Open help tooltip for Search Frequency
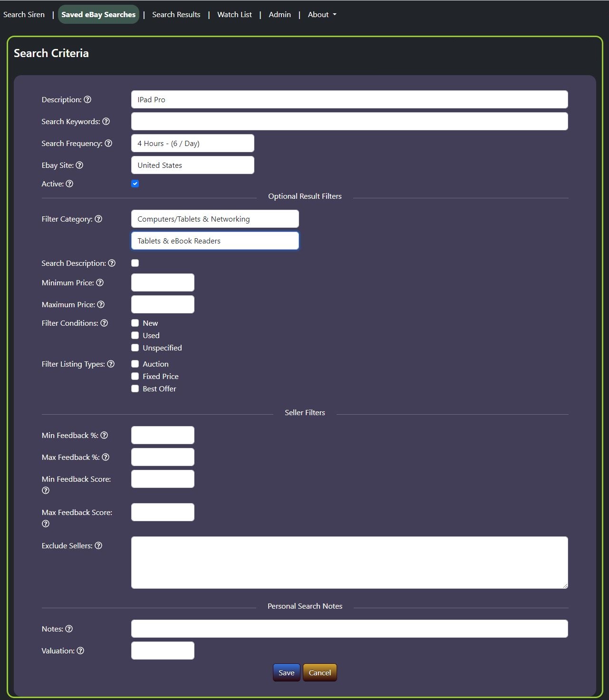This screenshot has height=700, width=609. point(108,143)
